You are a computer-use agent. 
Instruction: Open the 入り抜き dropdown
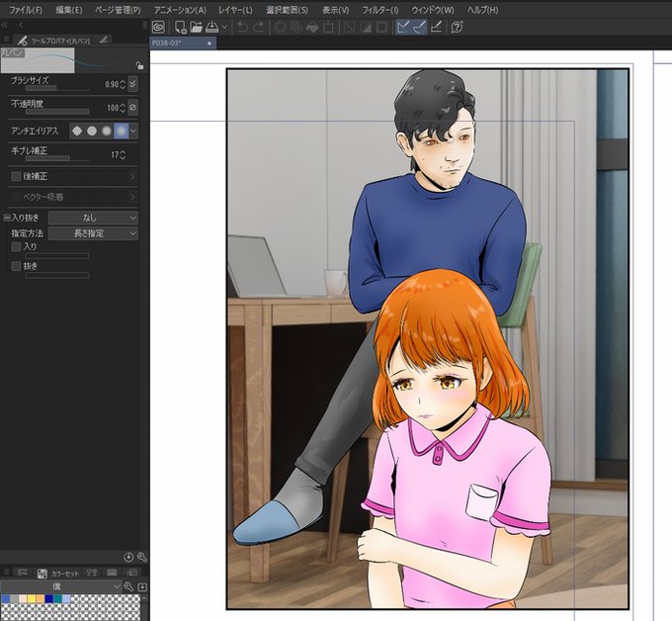pyautogui.click(x=93, y=218)
